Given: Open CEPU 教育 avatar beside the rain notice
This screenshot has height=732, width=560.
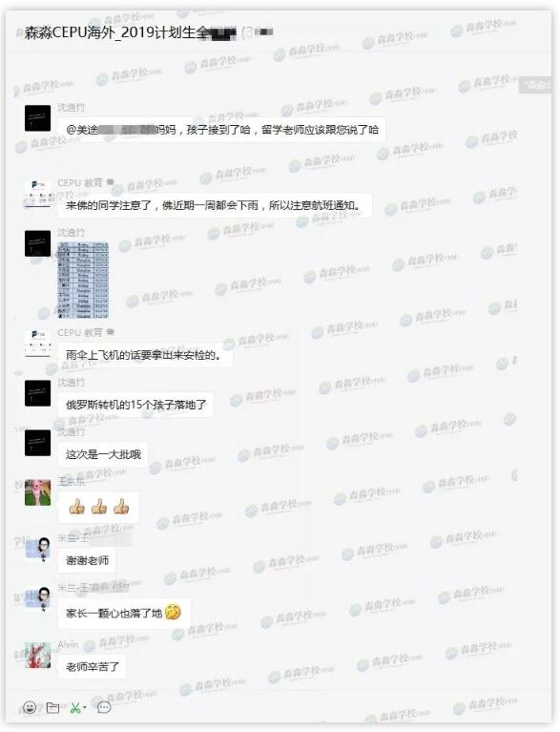Looking at the screenshot, I should pos(37,194).
